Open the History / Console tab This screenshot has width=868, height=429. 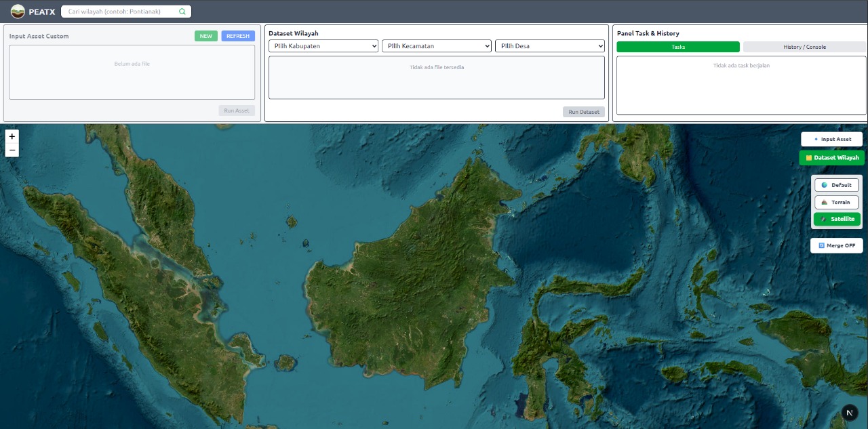(x=804, y=47)
